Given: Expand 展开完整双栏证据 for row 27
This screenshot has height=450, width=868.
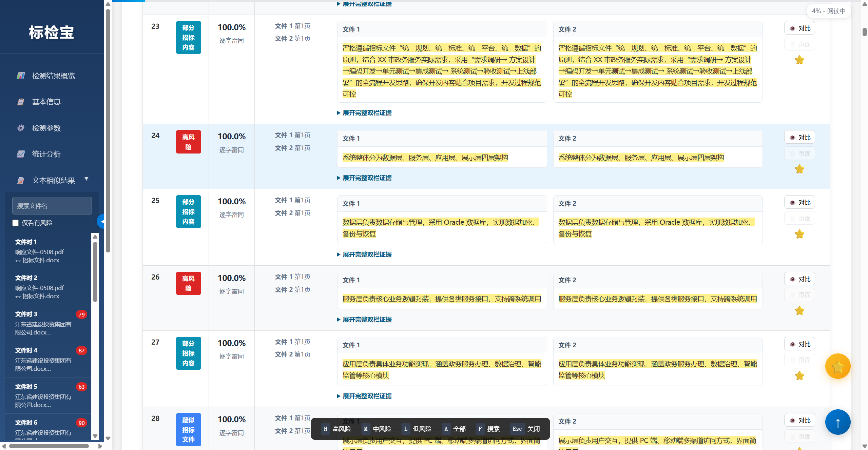Looking at the screenshot, I should click(364, 396).
